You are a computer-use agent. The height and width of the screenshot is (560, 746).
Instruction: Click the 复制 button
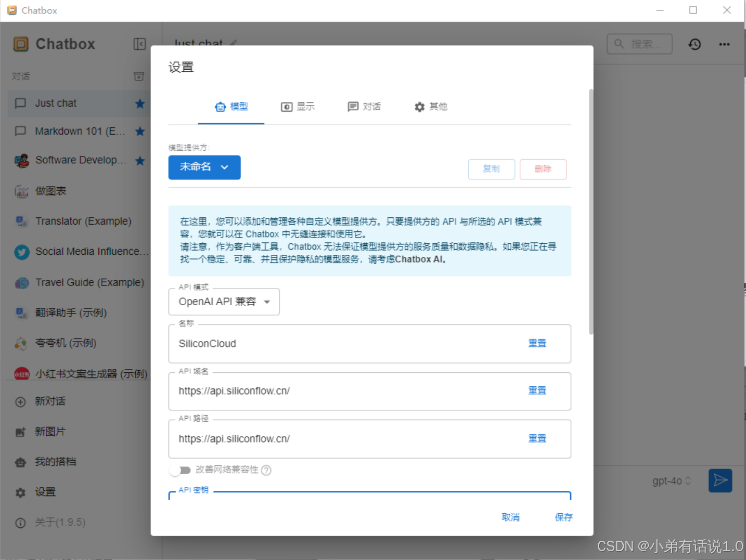tap(491, 169)
